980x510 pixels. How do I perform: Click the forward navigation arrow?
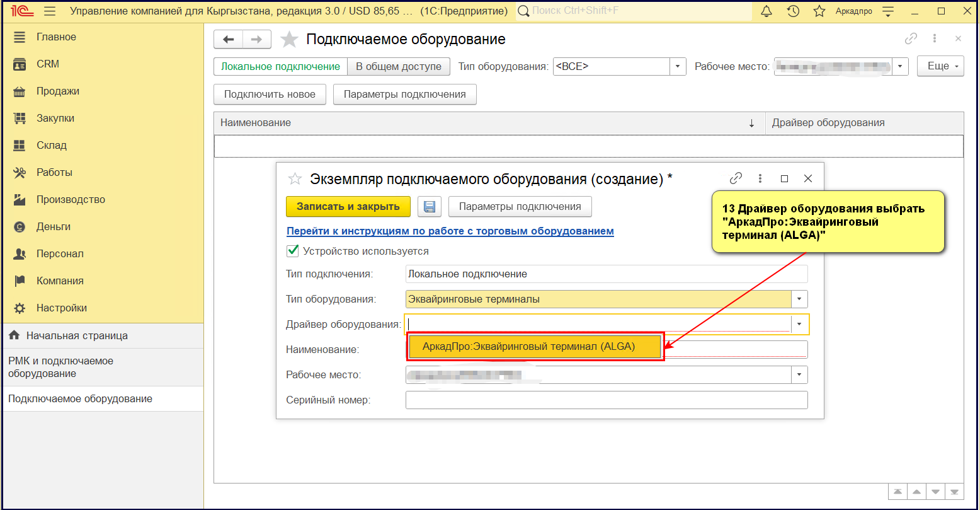click(257, 39)
